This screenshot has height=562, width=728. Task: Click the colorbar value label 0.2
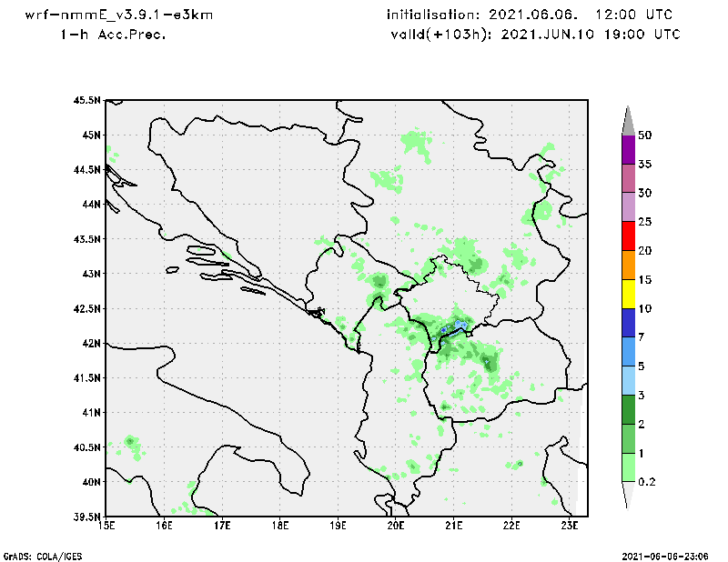(x=647, y=482)
